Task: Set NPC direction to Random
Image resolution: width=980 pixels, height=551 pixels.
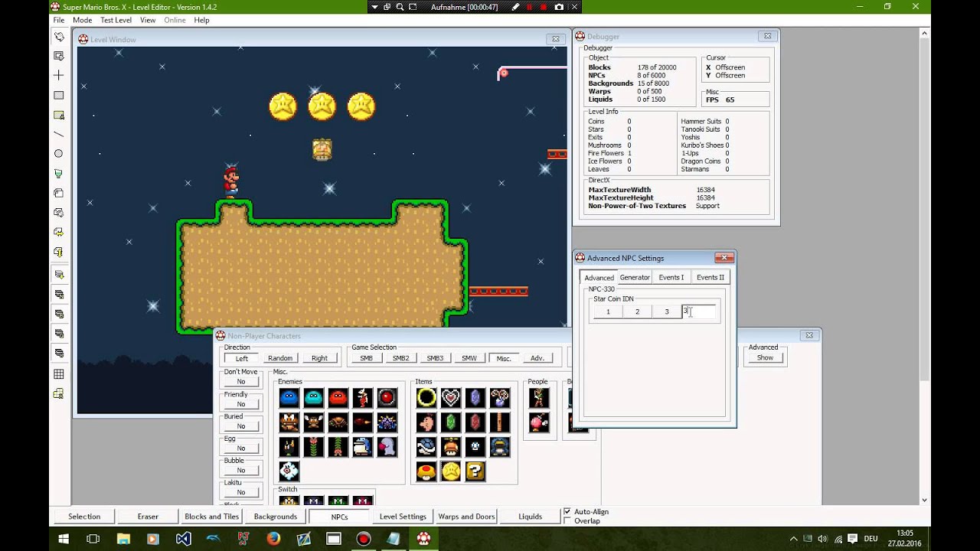Action: pyautogui.click(x=280, y=358)
